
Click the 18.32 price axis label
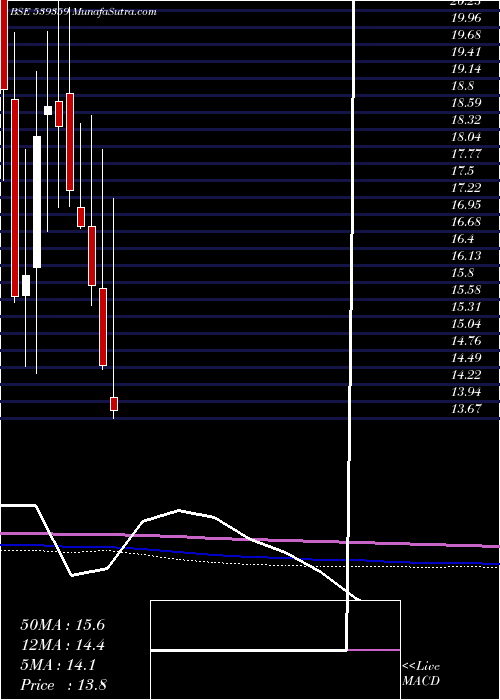tap(466, 120)
